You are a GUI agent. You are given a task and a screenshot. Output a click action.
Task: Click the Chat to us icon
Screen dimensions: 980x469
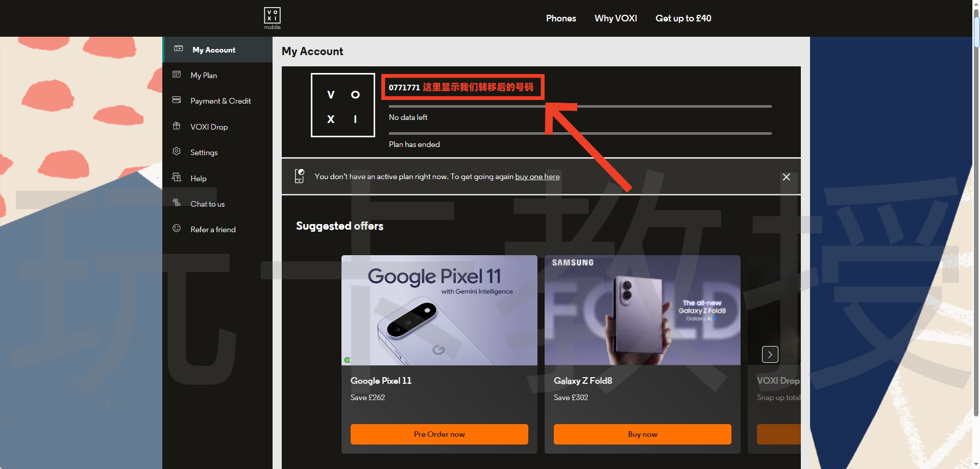177,203
